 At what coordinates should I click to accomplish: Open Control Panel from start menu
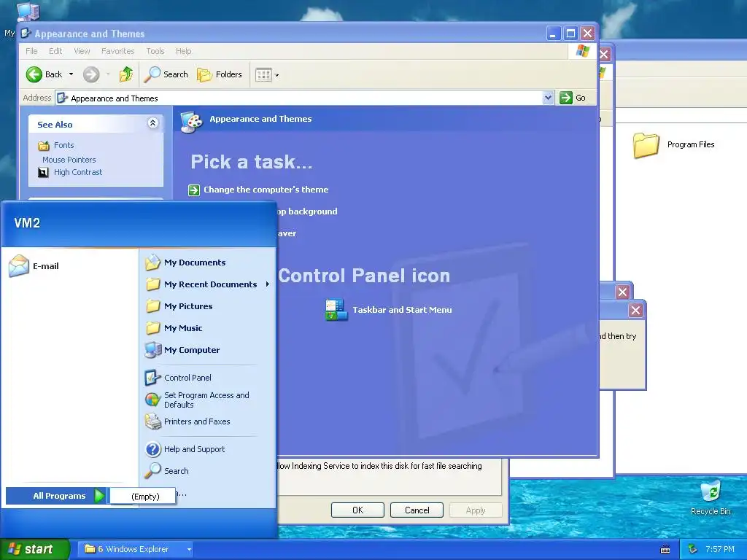tap(187, 378)
